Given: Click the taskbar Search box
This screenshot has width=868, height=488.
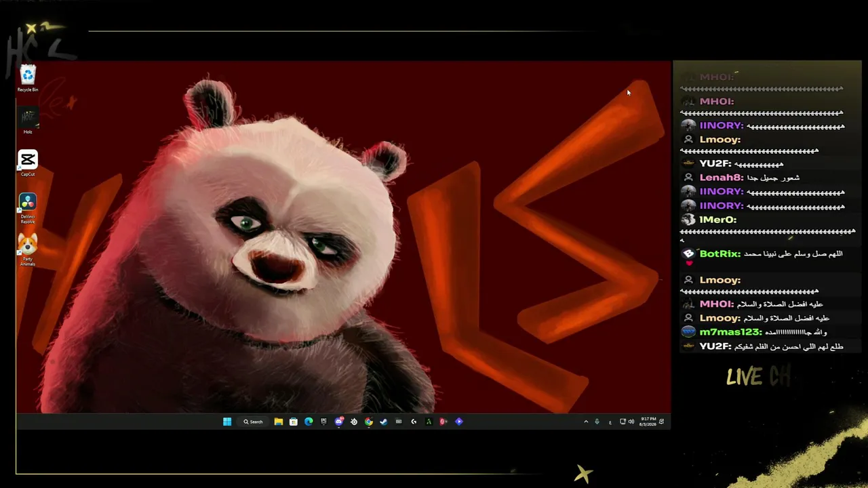Looking at the screenshot, I should 254,422.
